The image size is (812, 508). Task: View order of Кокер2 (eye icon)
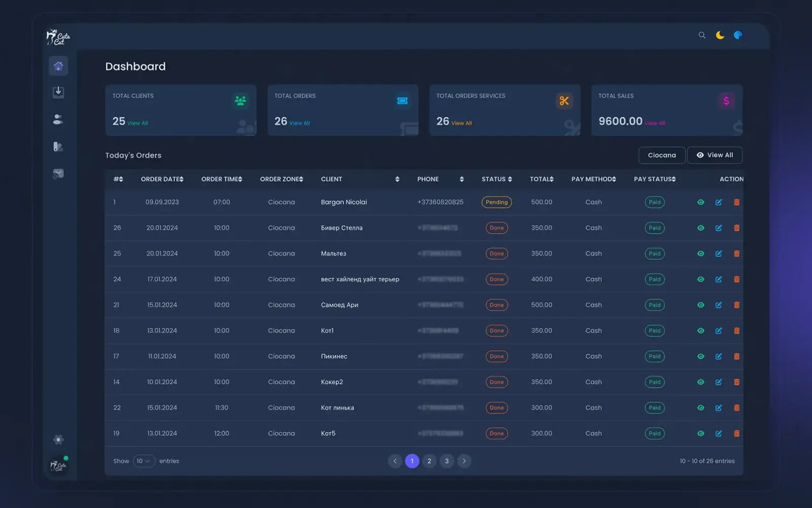pos(700,382)
